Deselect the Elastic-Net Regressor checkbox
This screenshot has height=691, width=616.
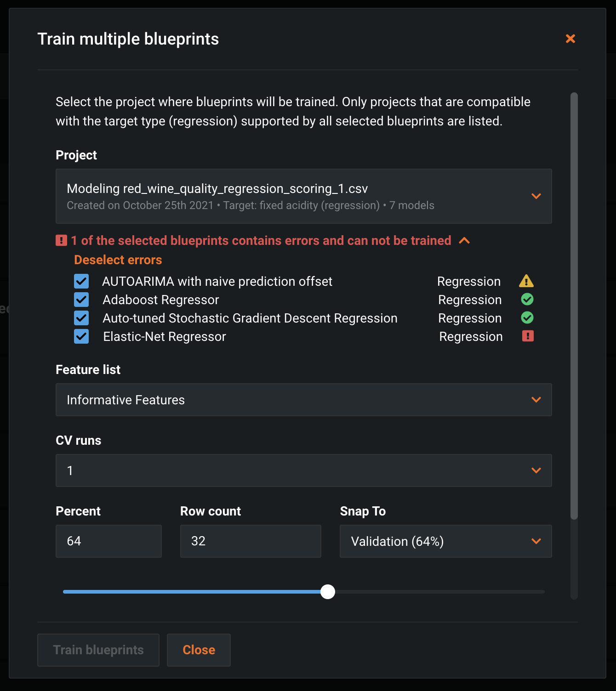coord(81,336)
